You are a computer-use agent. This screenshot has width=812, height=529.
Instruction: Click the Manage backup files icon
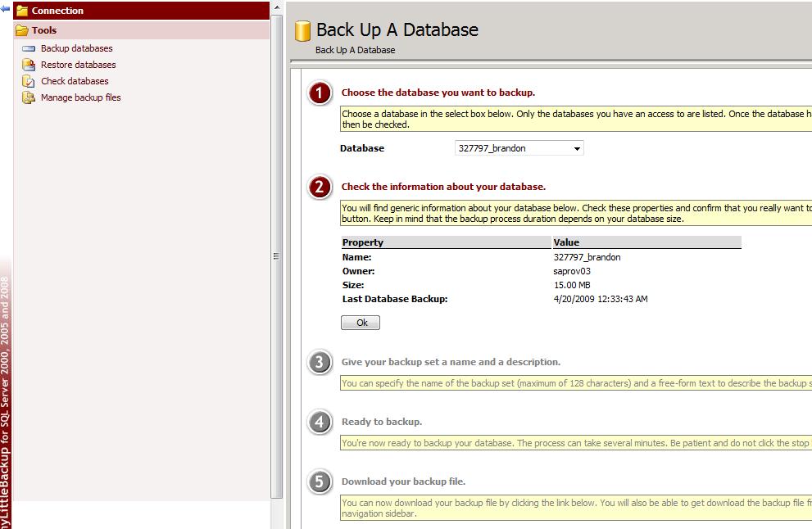pos(29,97)
